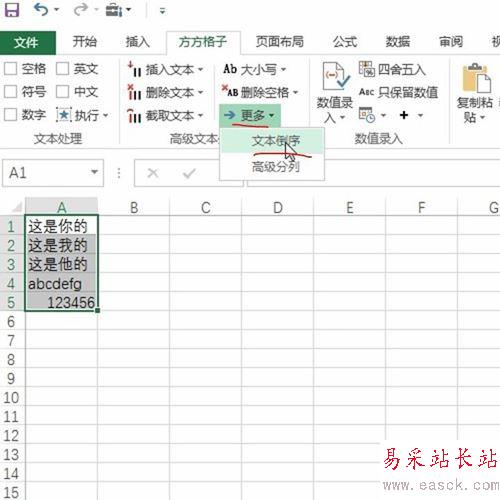The height and width of the screenshot is (500, 500).
Task: Select column A header
Action: [61, 207]
